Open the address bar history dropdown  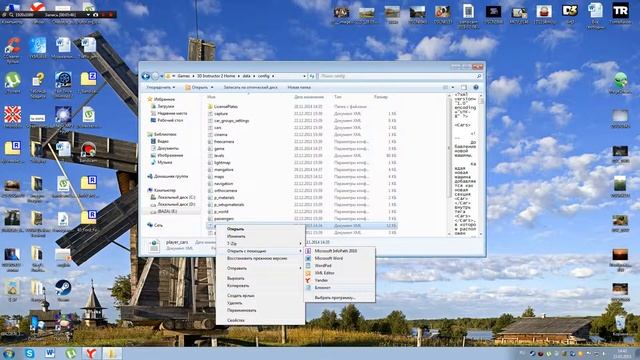[x=304, y=76]
